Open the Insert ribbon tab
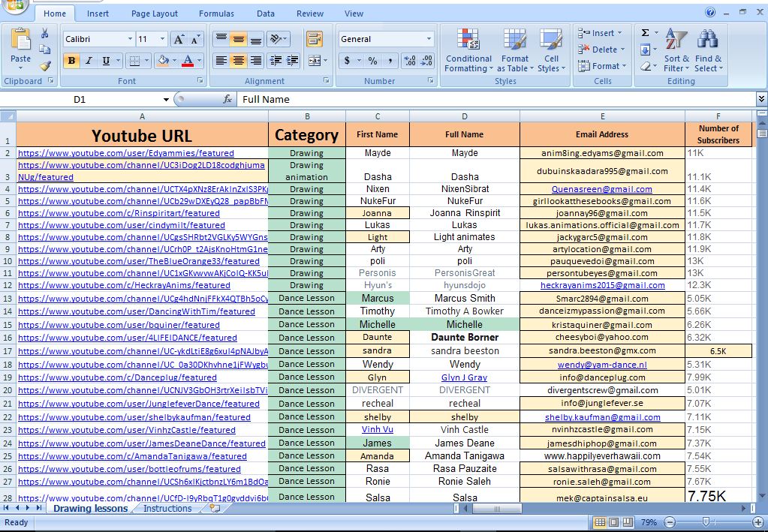The image size is (768, 532). click(x=98, y=14)
